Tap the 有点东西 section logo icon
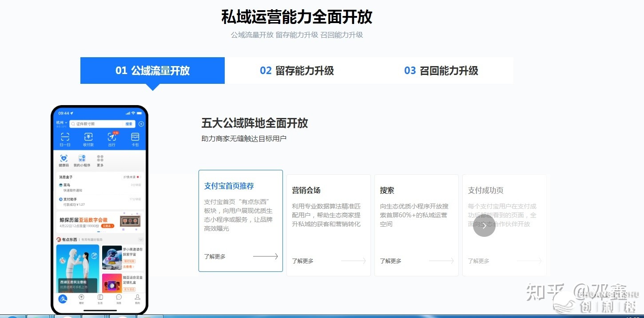644x318 pixels. (x=59, y=239)
